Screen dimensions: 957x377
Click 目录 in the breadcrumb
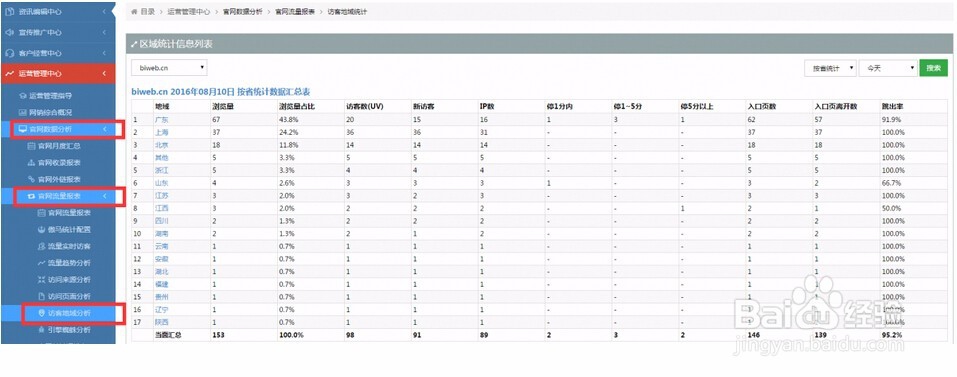(x=147, y=12)
